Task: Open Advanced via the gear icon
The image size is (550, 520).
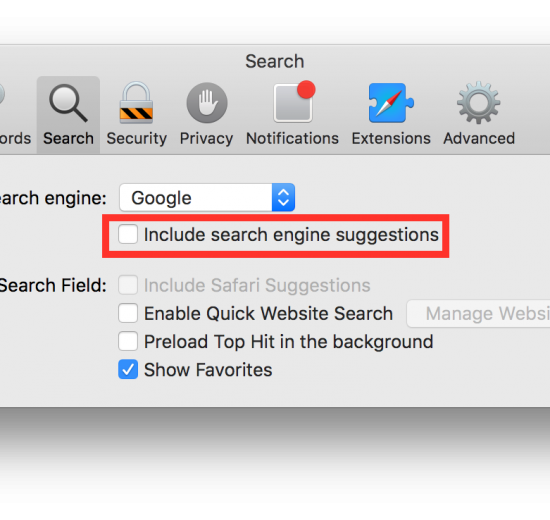Action: (x=478, y=102)
